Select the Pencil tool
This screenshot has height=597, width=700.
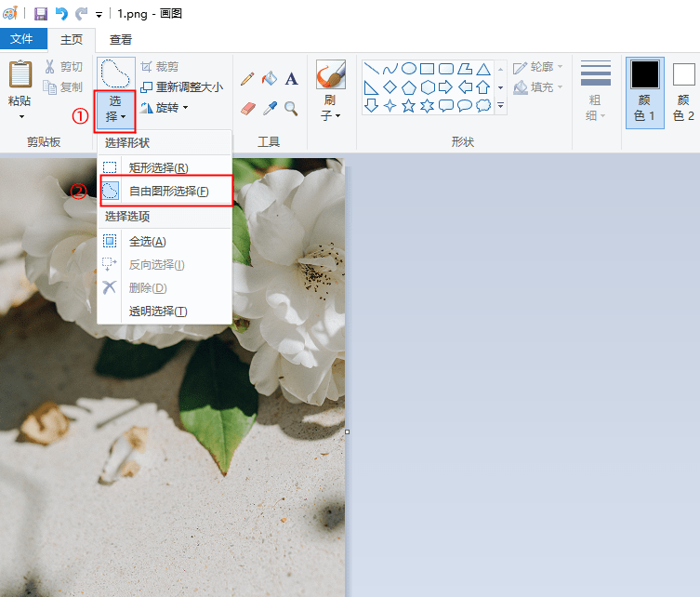point(247,78)
